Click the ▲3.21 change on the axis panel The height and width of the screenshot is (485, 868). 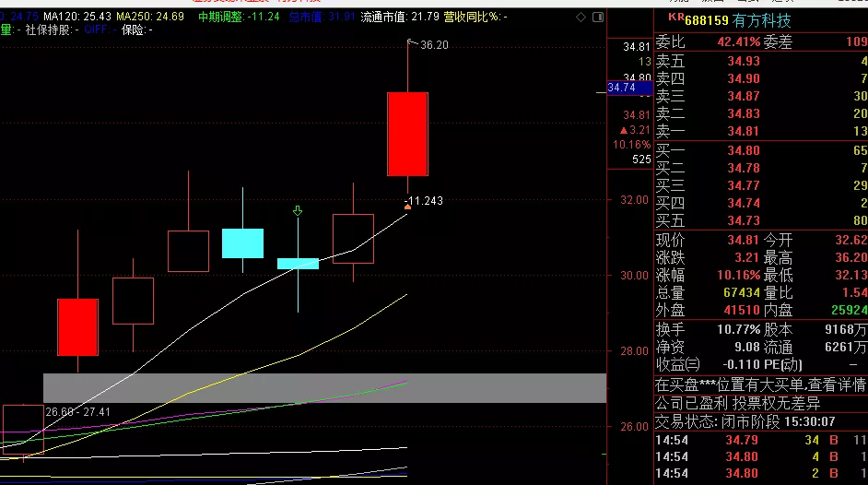635,130
